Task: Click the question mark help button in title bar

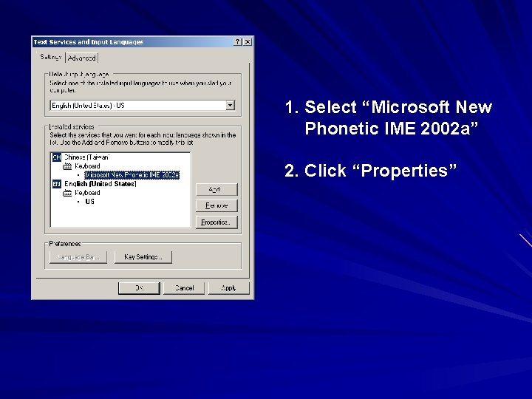Action: [x=238, y=41]
